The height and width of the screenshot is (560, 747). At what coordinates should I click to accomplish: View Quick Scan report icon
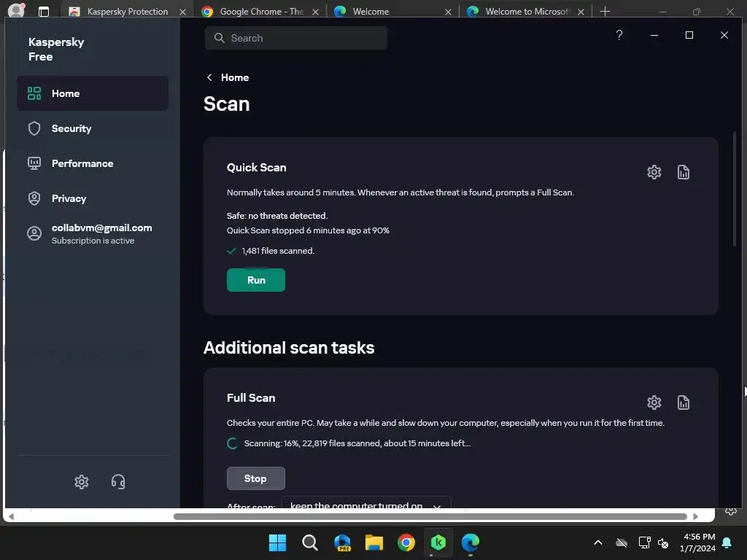[683, 172]
